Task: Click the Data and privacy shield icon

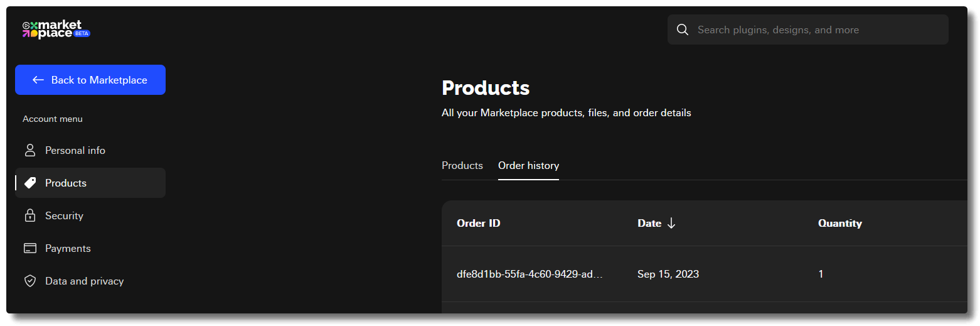Action: pos(30,281)
